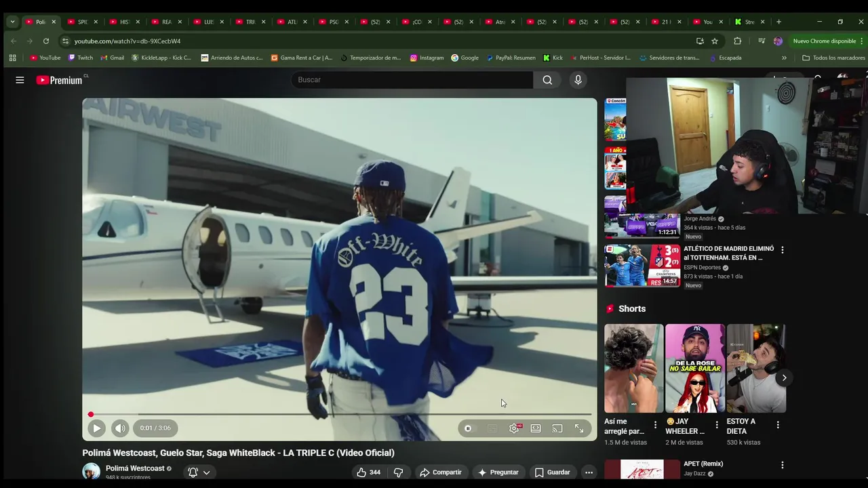This screenshot has height=488, width=868.
Task: Open options for ESTOY A DIETA Short
Action: pyautogui.click(x=778, y=425)
